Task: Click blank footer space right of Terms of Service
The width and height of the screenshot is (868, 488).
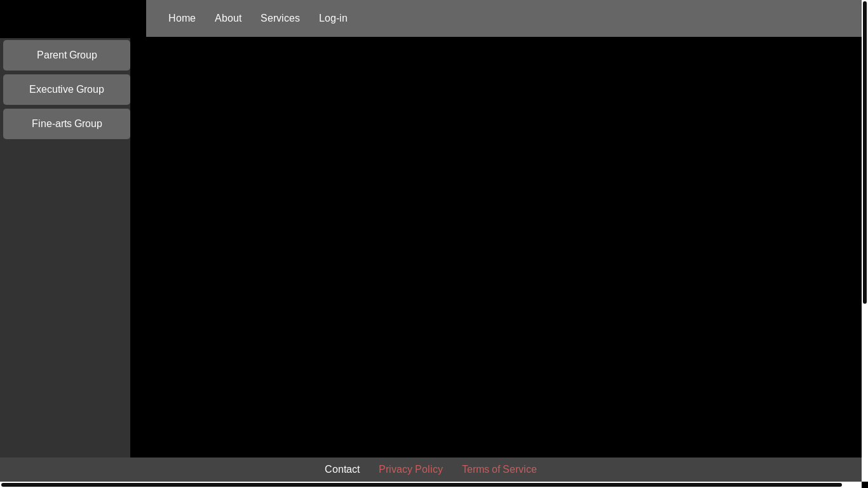Action: pos(699,470)
